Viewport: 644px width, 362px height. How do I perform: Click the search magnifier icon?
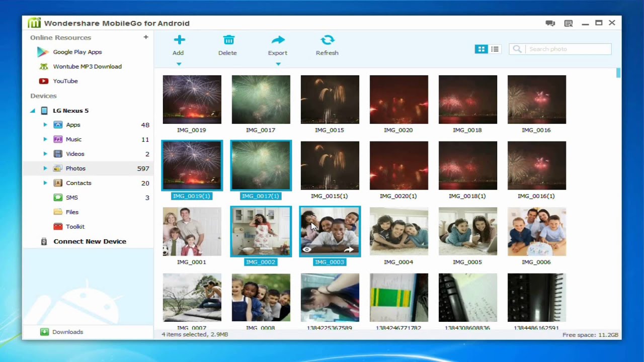[x=517, y=49]
